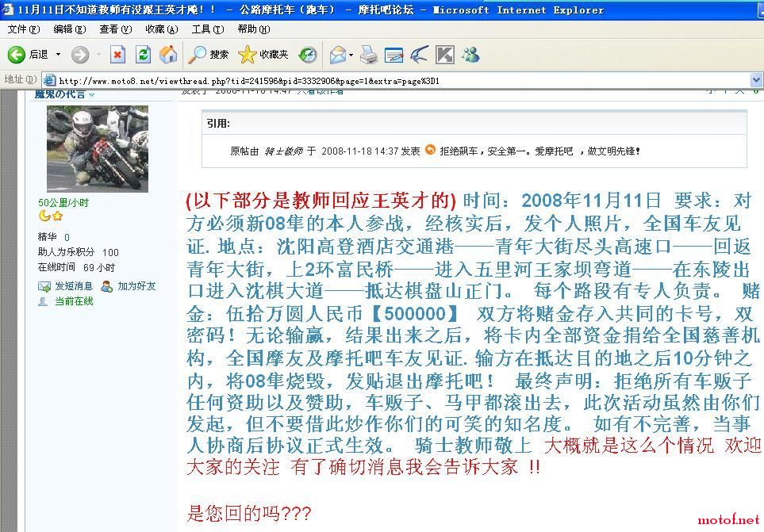Click the Forward arrow button
The height and width of the screenshot is (532, 764).
(x=80, y=55)
